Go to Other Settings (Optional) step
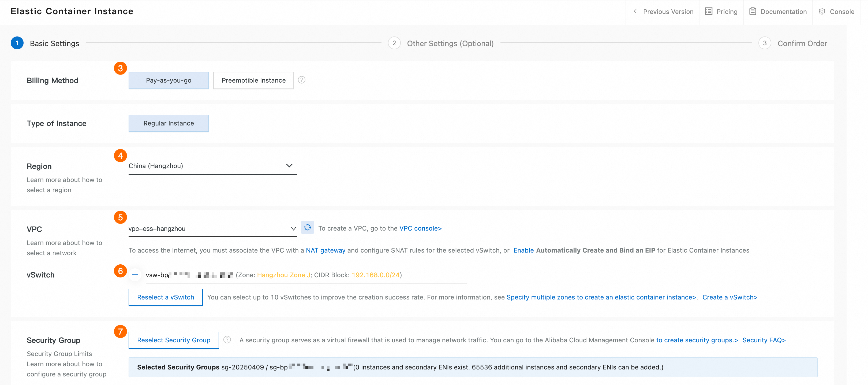The width and height of the screenshot is (868, 385). pos(450,43)
